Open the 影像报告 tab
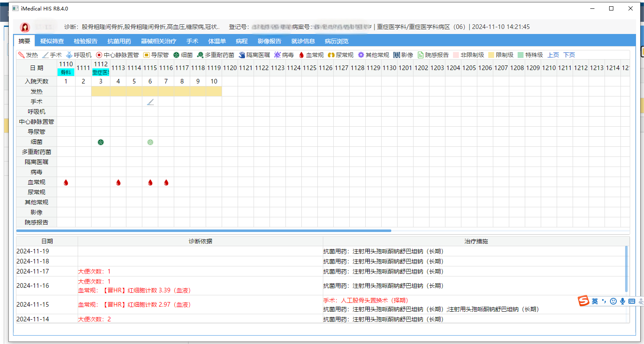644x344 pixels. point(270,41)
